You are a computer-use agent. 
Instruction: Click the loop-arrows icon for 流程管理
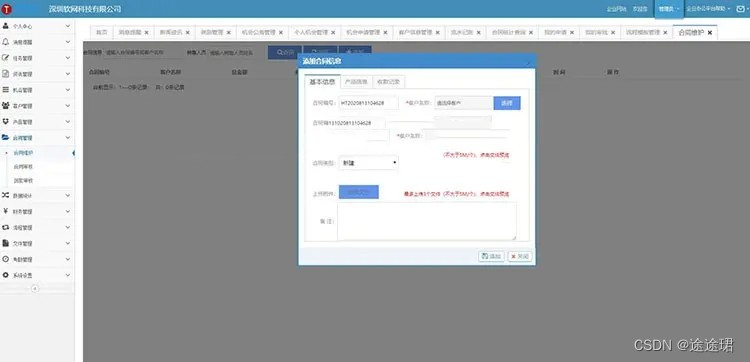coord(6,227)
